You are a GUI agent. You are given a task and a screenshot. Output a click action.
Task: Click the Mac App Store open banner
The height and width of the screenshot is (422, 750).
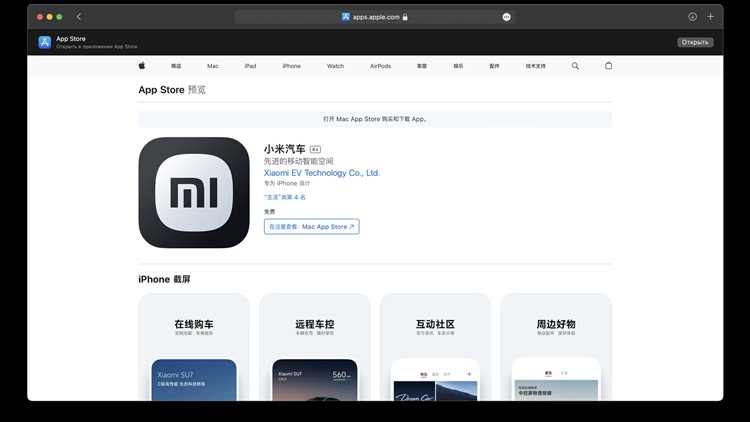375,119
